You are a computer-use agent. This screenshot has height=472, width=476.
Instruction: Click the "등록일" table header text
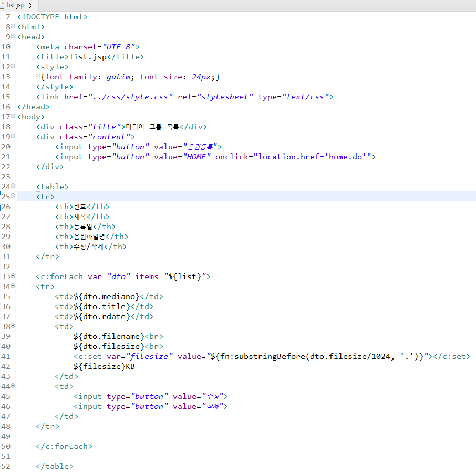(x=83, y=227)
